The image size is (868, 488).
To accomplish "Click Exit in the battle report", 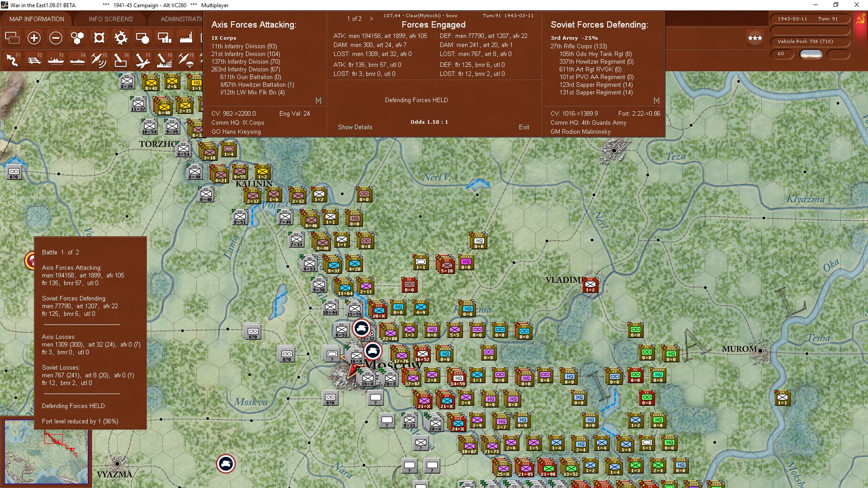I will (x=524, y=127).
